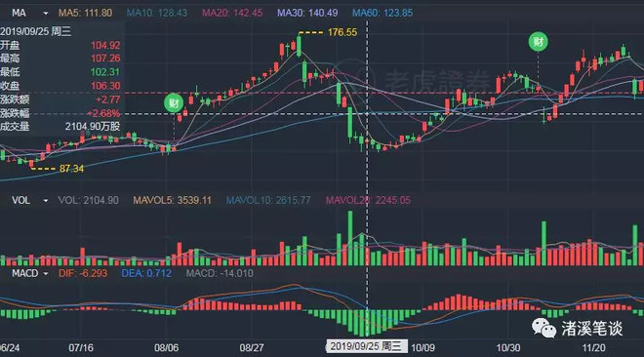
Task: Click the 收盘 106.30 row
Action: [60, 86]
